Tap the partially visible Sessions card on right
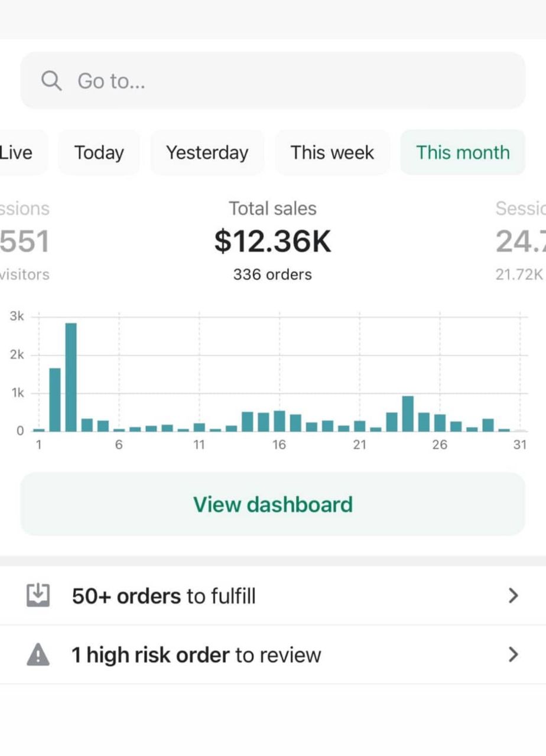The width and height of the screenshot is (546, 756). click(521, 242)
